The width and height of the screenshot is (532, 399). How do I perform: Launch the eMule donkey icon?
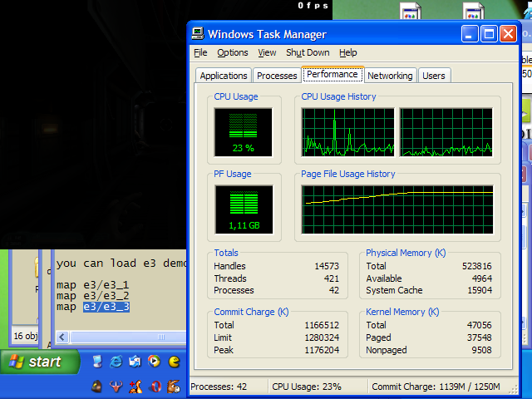(174, 387)
